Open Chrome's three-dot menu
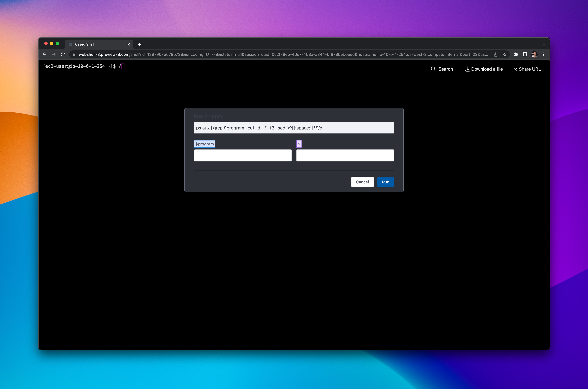The image size is (588, 389). (x=544, y=54)
